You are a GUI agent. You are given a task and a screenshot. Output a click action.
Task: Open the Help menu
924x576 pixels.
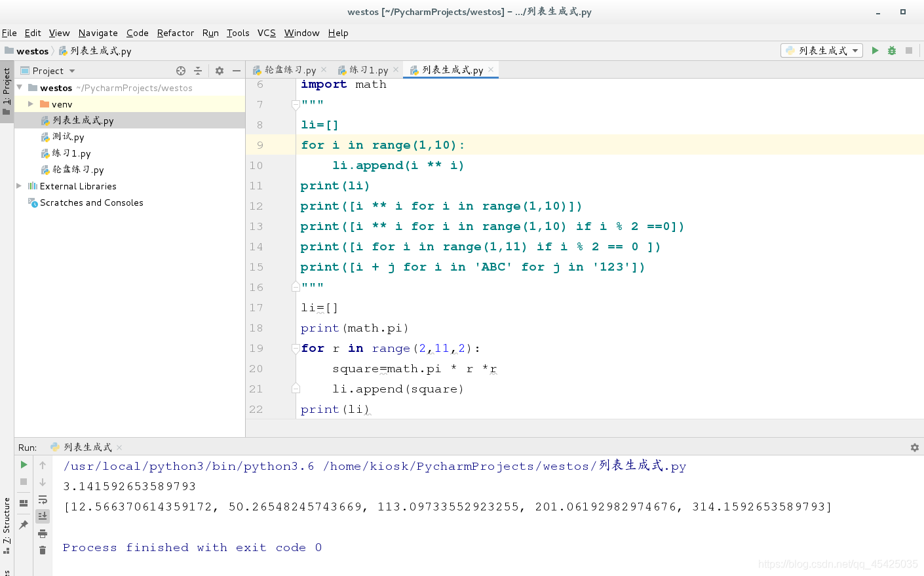(338, 33)
